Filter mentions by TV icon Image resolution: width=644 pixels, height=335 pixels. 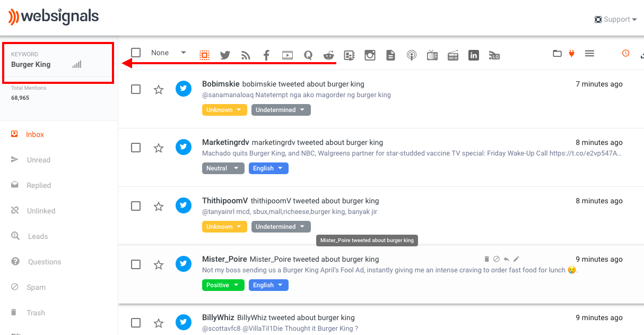coord(432,55)
